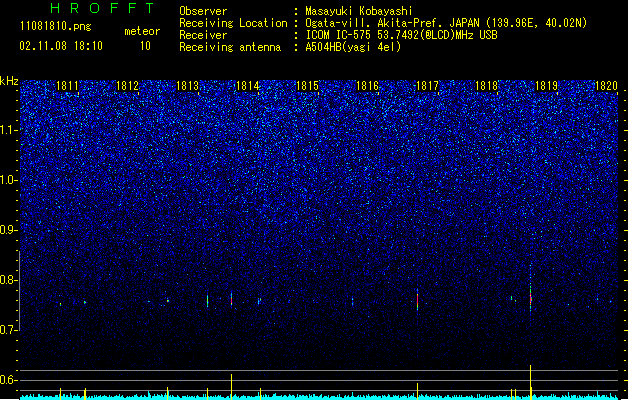Click the kHz axis unit label
Image resolution: width=629 pixels, height=400 pixels.
coord(9,81)
